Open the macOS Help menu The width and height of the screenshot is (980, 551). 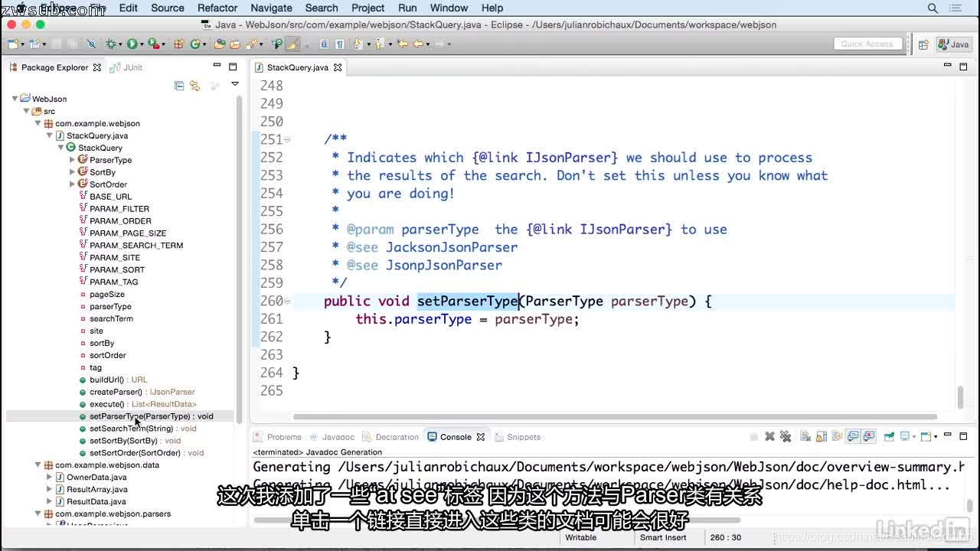(492, 8)
